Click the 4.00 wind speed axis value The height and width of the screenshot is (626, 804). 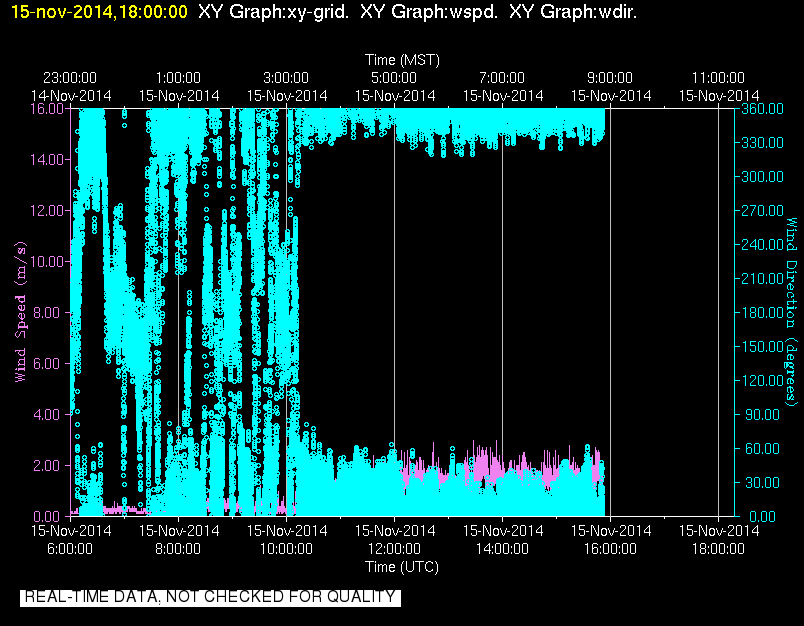click(50, 414)
